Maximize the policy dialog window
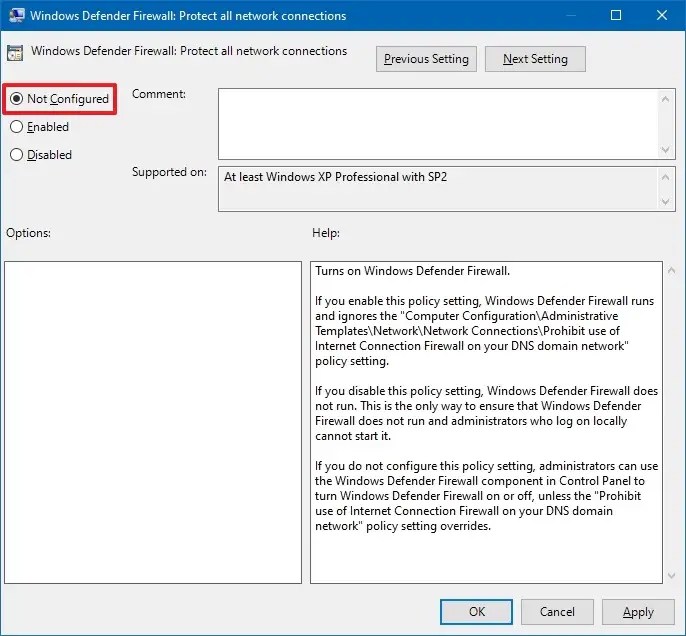Screen dimensions: 686x636 point(616,15)
